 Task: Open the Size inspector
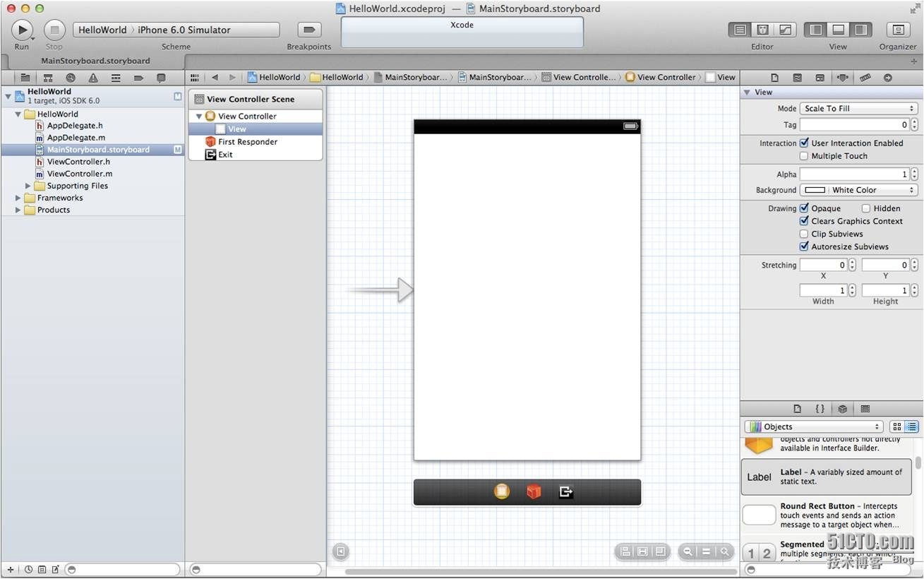pyautogui.click(x=865, y=78)
